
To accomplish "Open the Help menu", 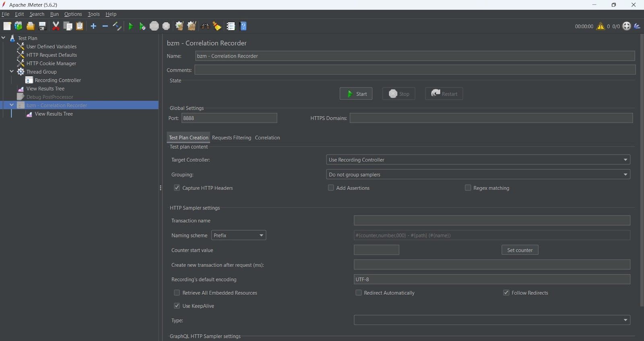I will (111, 14).
